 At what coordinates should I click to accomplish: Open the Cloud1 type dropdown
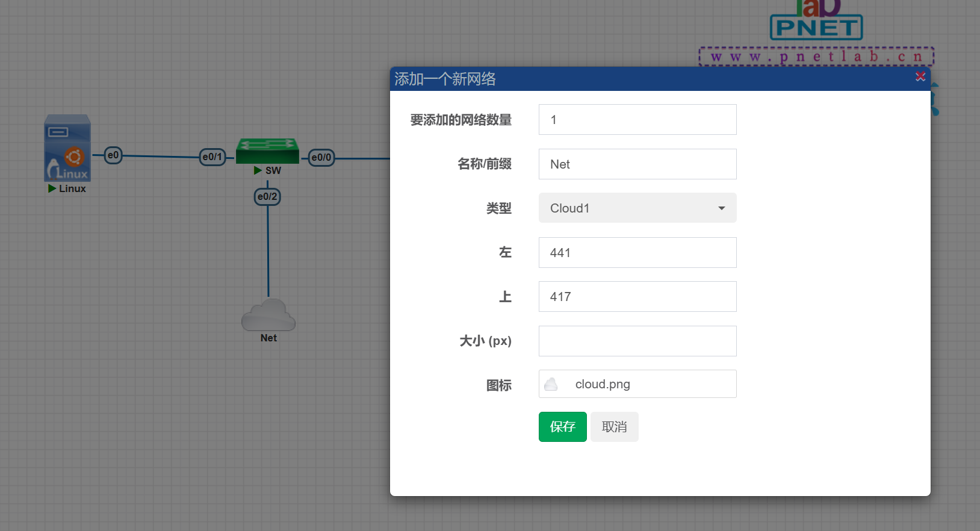(637, 208)
